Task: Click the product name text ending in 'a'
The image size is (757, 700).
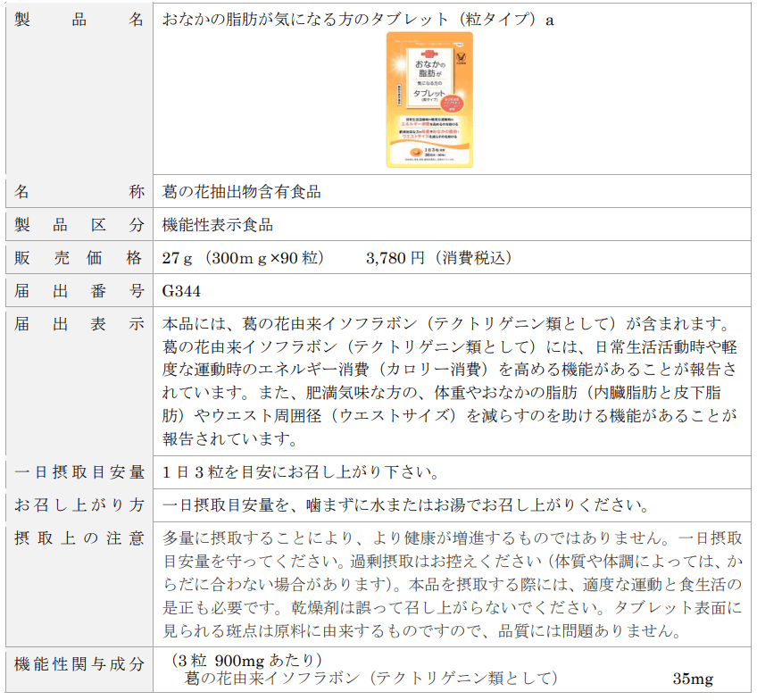Action: 357,20
